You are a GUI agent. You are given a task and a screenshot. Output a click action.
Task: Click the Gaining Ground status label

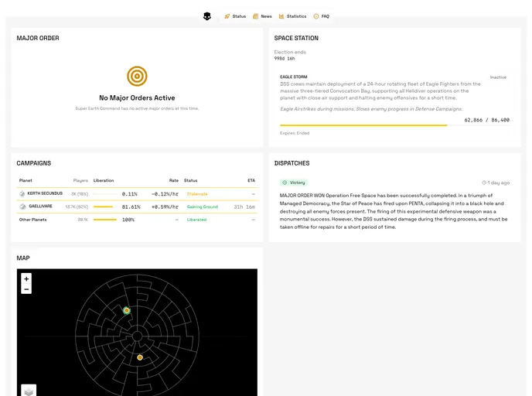203,207
